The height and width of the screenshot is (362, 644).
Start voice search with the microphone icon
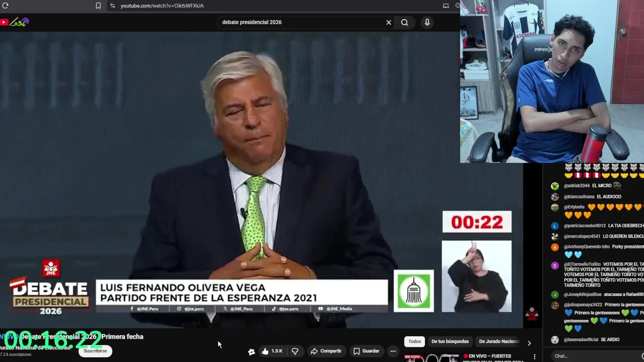427,22
